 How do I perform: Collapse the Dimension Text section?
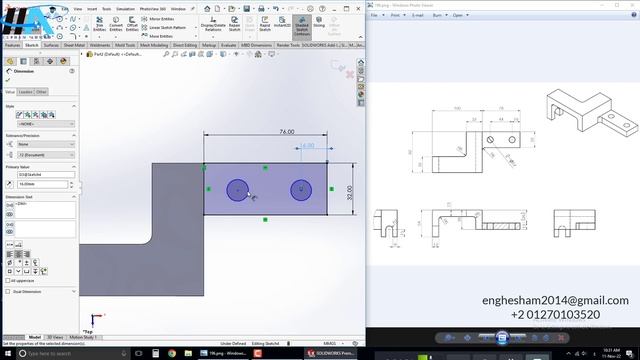[x=74, y=197]
